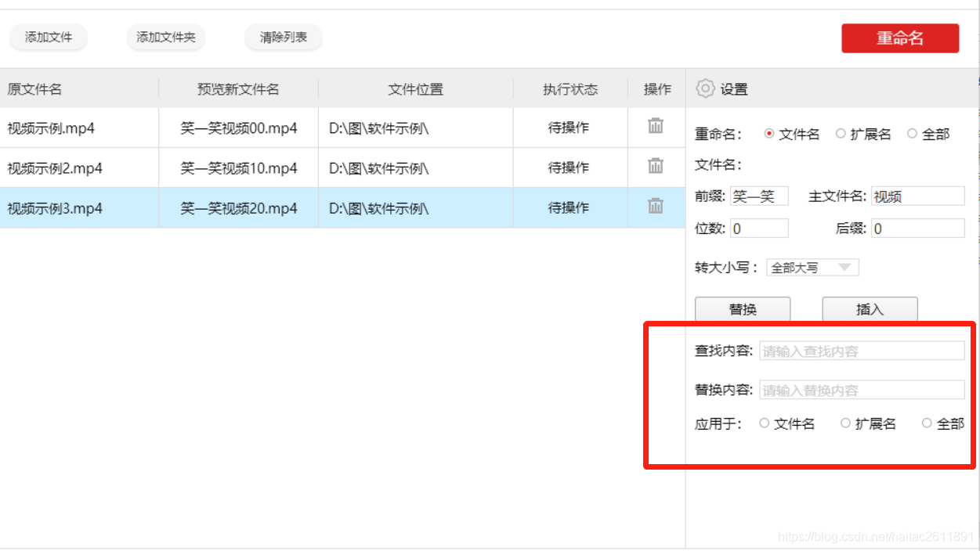Click the 文件位置 column header

tap(416, 89)
